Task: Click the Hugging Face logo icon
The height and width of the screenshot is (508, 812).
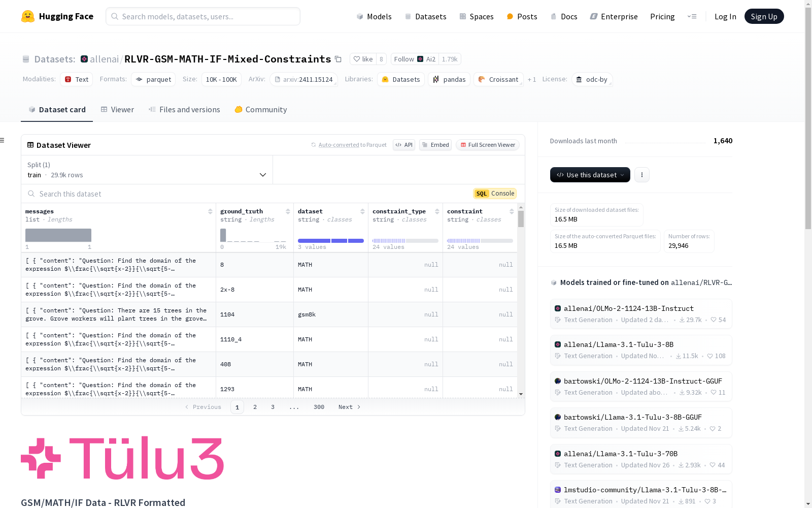Action: click(x=28, y=16)
